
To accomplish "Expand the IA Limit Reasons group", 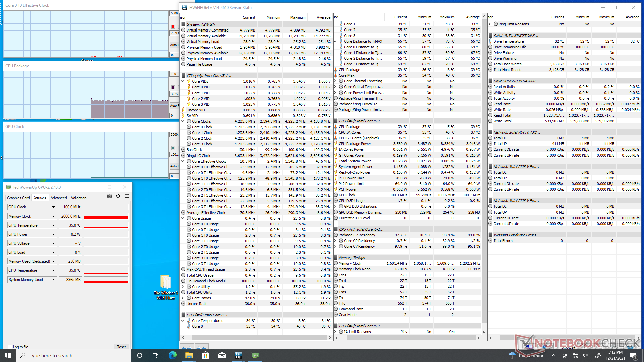I will 335,332.
